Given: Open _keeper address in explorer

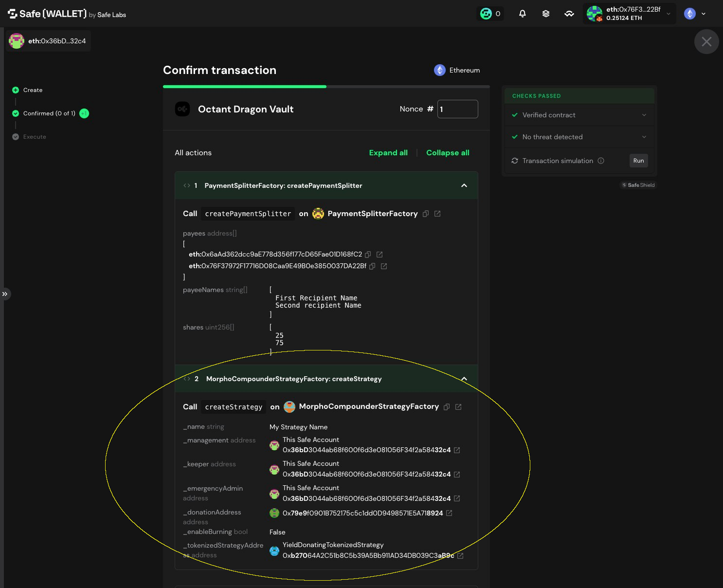Looking at the screenshot, I should tap(457, 475).
